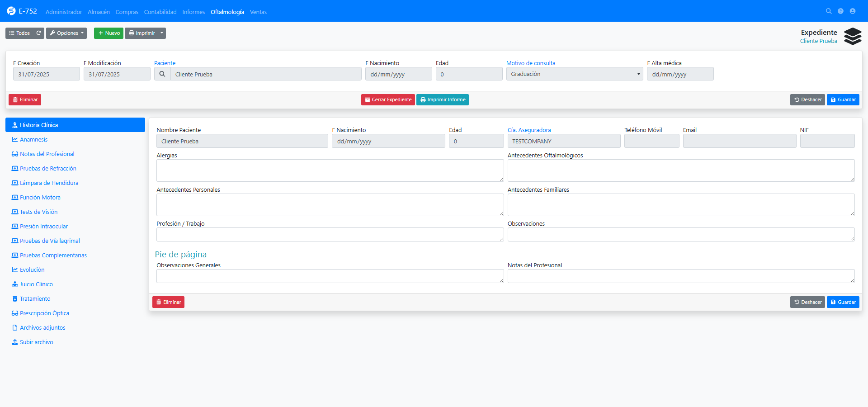Open the Contabilidad menu
This screenshot has height=407, width=868.
coord(160,12)
